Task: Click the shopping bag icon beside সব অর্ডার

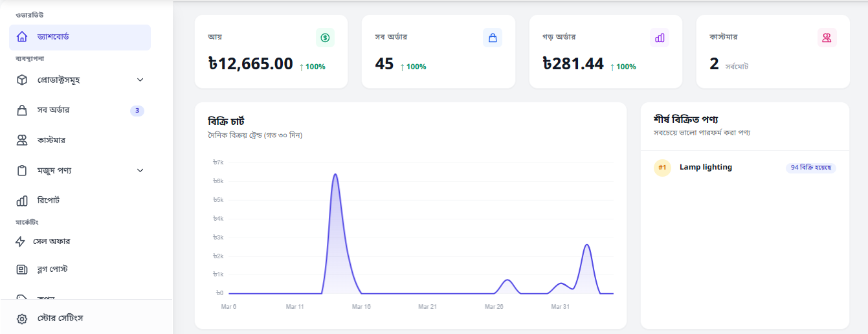Action: coord(22,110)
